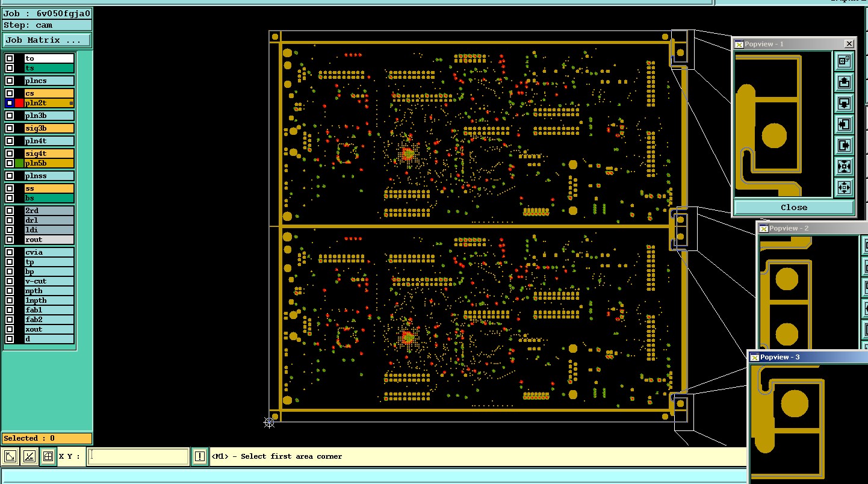
Task: Select the cvia layer name
Action: point(49,252)
